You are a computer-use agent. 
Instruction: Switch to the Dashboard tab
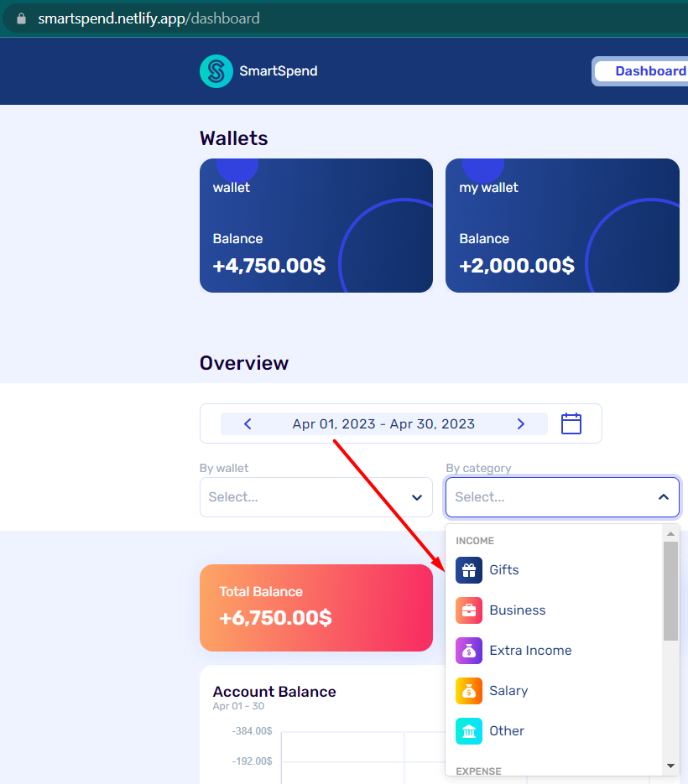(x=651, y=70)
